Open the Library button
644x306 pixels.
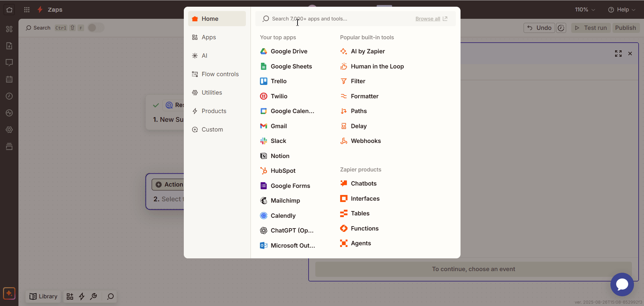click(43, 296)
